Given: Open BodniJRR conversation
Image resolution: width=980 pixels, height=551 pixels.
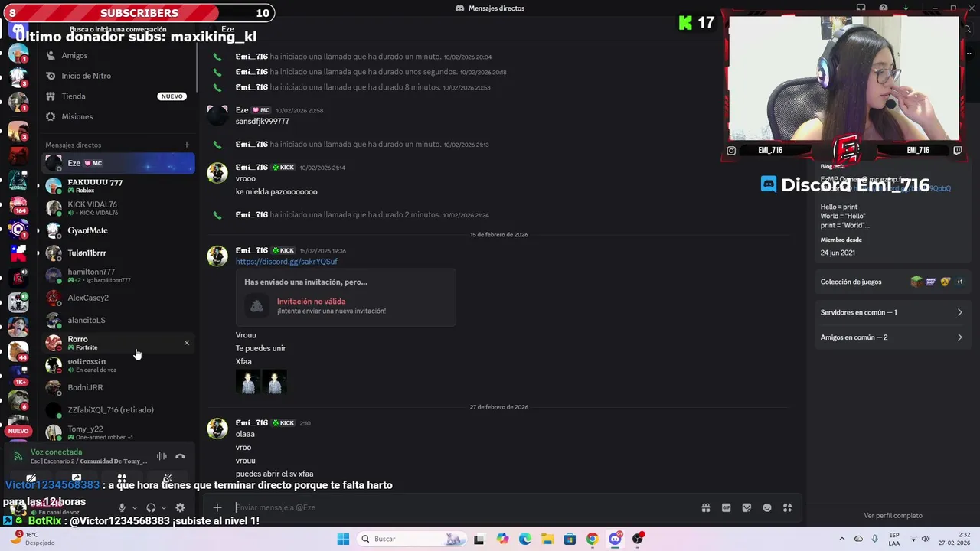Looking at the screenshot, I should (x=118, y=387).
